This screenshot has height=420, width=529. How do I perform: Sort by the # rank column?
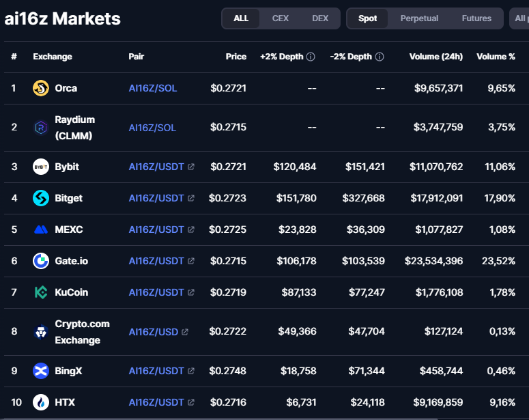click(x=14, y=57)
